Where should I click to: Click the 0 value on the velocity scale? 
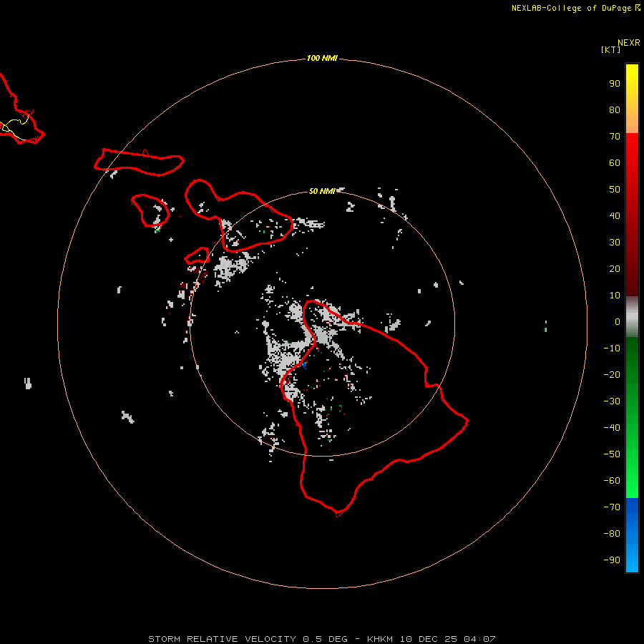coord(618,321)
